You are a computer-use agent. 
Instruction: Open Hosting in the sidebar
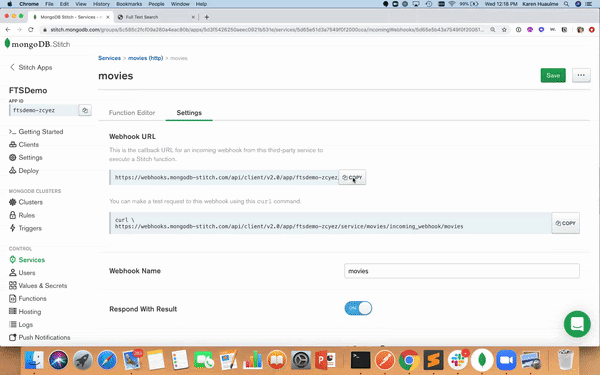click(x=25, y=311)
